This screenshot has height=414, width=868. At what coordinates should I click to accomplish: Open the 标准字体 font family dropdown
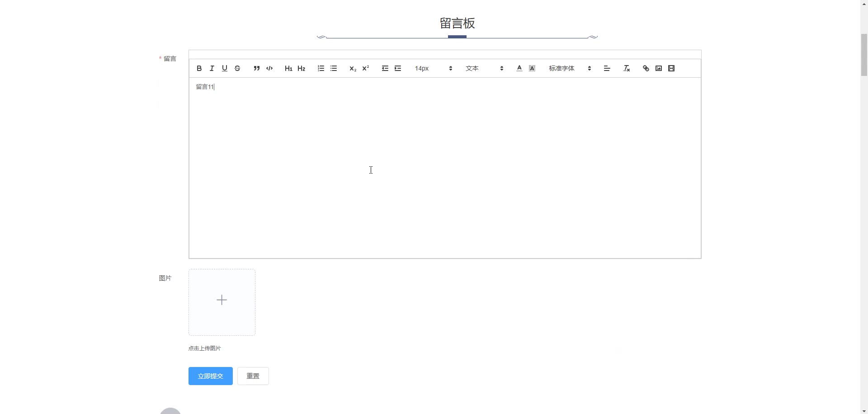(570, 68)
